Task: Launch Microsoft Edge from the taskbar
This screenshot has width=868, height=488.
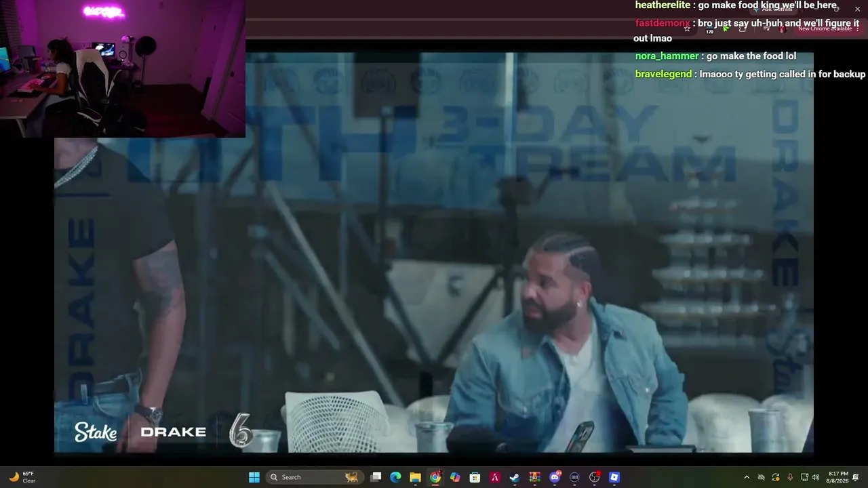Action: click(x=395, y=477)
